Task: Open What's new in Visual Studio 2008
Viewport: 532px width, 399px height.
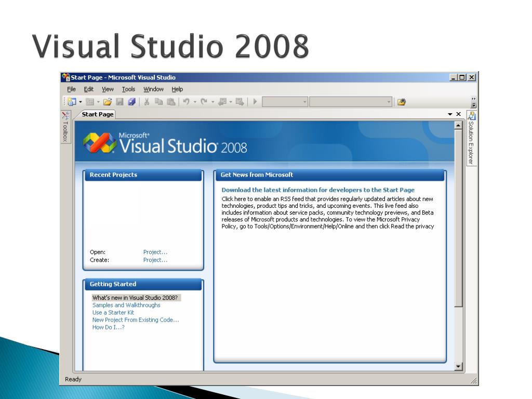Action: [x=135, y=298]
